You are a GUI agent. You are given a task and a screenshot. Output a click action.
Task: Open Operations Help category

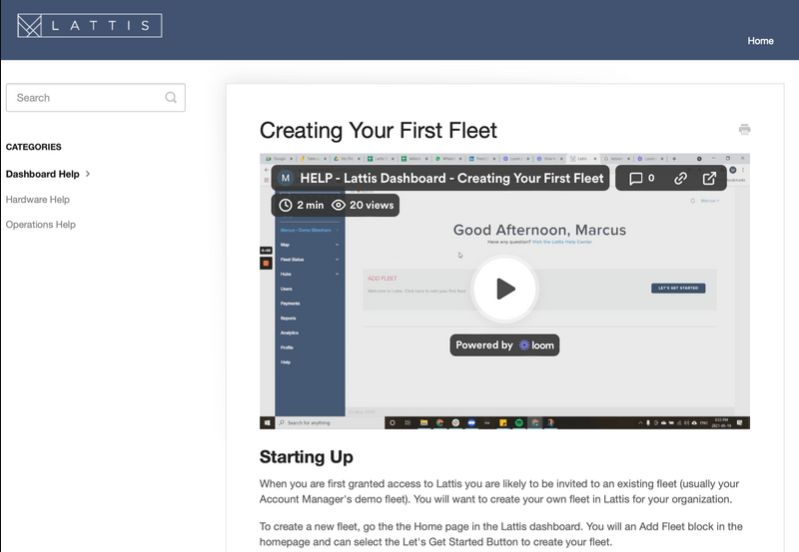(41, 224)
